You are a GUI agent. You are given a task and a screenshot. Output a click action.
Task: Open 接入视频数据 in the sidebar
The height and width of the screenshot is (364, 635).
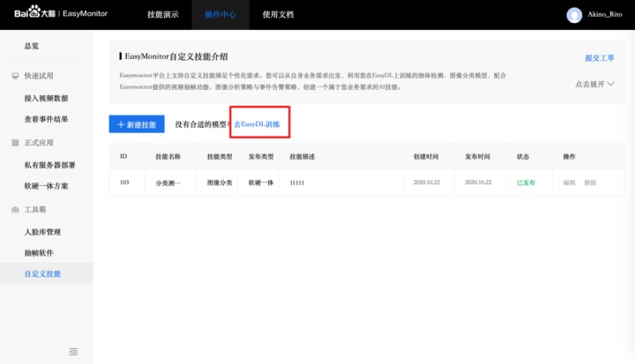[x=46, y=98]
